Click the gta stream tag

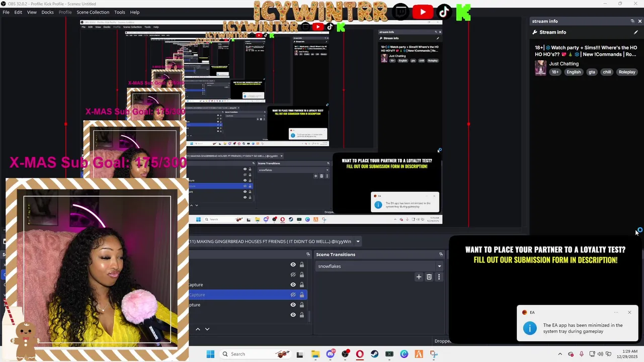(x=592, y=72)
